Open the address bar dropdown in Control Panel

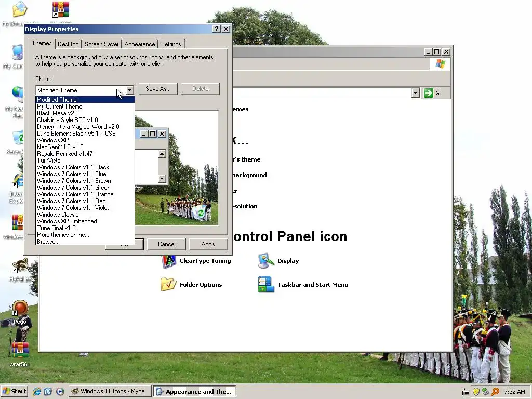coord(415,93)
